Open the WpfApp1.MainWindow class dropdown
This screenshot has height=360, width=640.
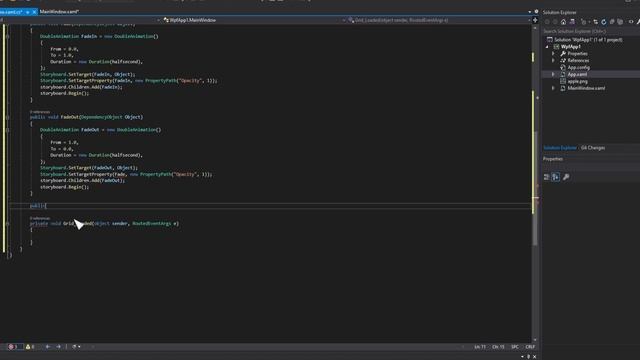[x=253, y=20]
